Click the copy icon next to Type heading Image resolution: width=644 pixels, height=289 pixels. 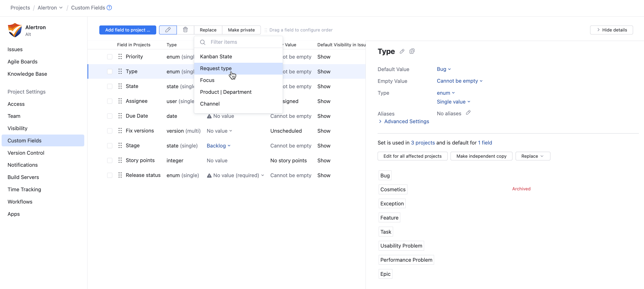[412, 51]
